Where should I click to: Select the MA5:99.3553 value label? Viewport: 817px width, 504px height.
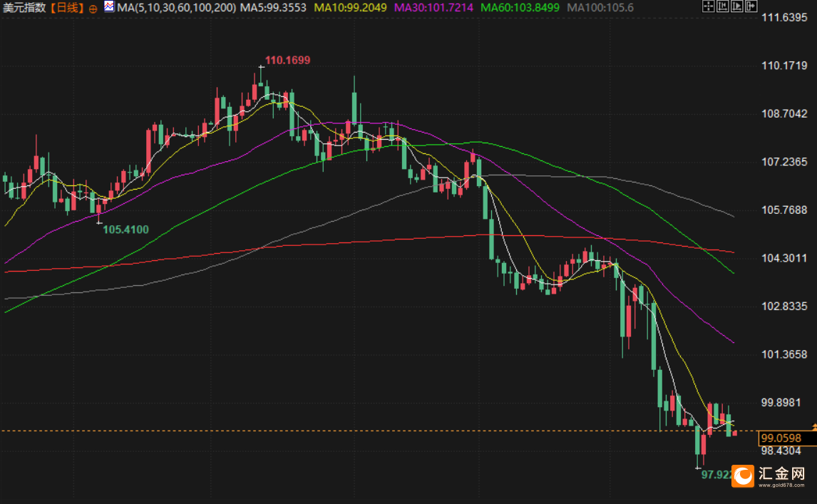click(x=273, y=8)
